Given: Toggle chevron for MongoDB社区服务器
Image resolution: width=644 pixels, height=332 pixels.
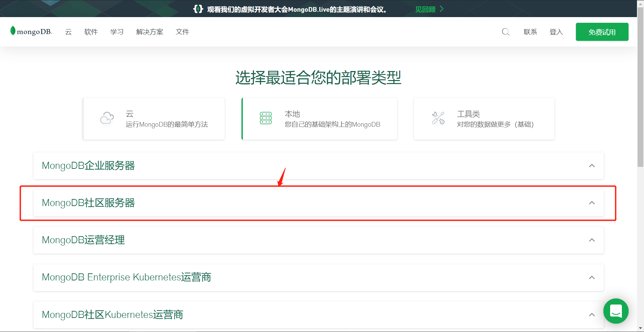Looking at the screenshot, I should [592, 203].
